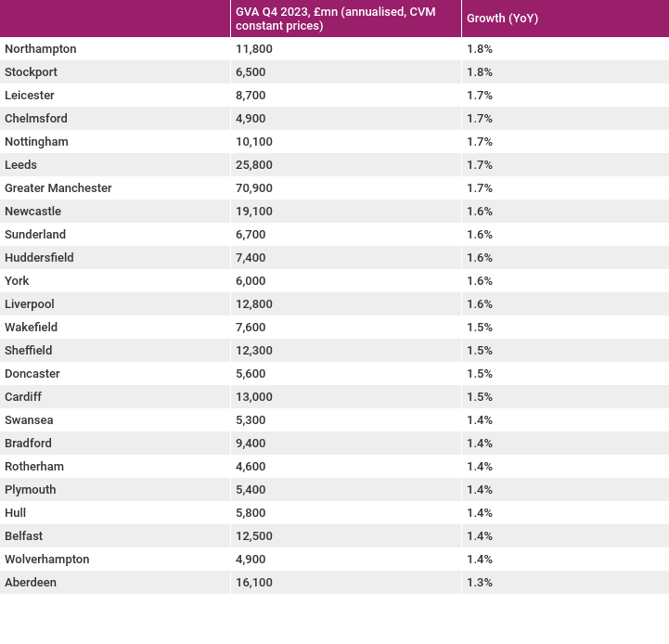Click Sheffield GVA value 12,300
The width and height of the screenshot is (669, 644).
coord(254,351)
